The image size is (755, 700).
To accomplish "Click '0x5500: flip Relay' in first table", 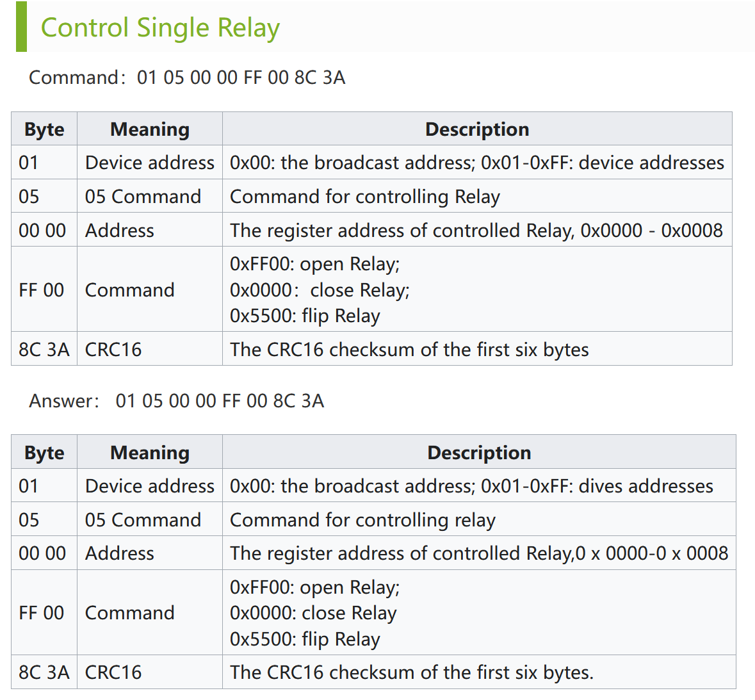I will (x=305, y=316).
